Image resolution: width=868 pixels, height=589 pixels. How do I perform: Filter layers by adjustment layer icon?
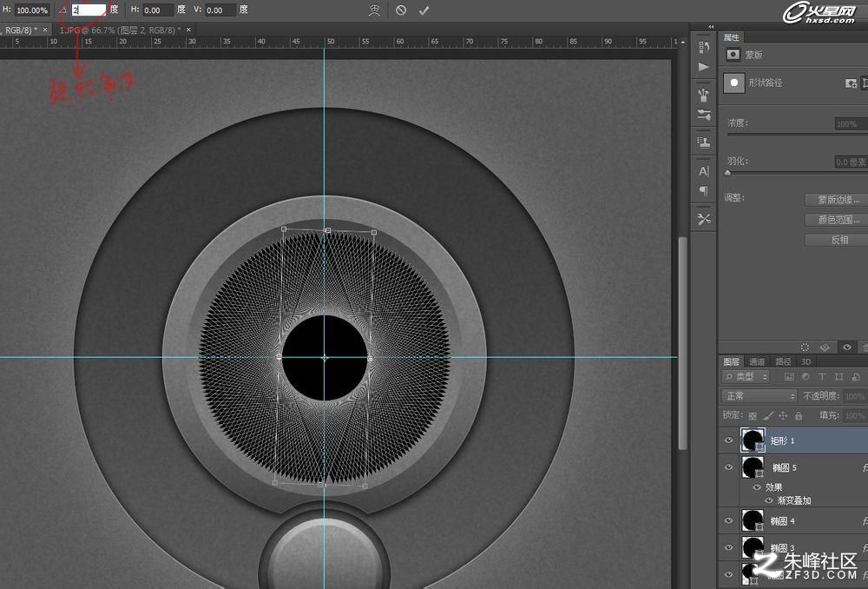coord(806,377)
